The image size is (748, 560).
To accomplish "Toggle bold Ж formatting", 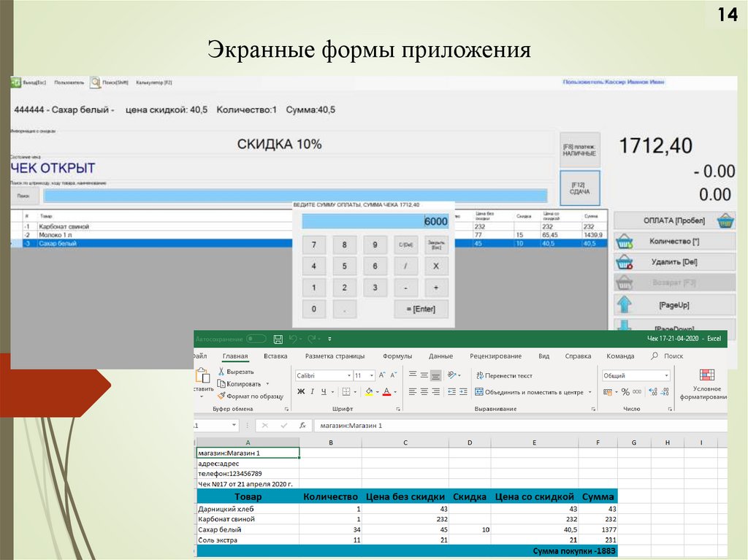I will pyautogui.click(x=301, y=391).
